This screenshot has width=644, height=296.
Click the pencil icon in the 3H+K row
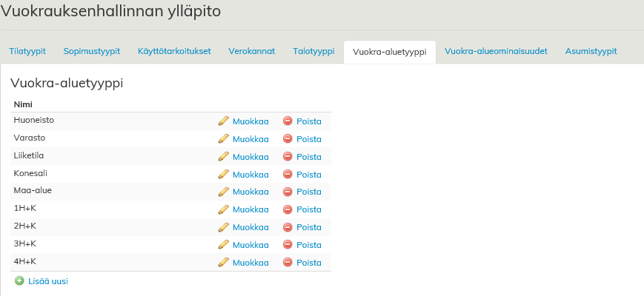[x=224, y=244]
